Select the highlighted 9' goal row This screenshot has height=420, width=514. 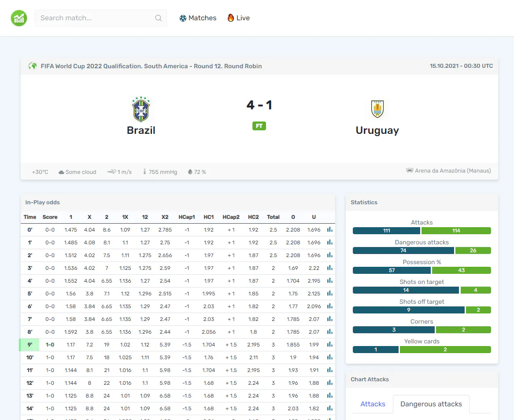[177, 345]
